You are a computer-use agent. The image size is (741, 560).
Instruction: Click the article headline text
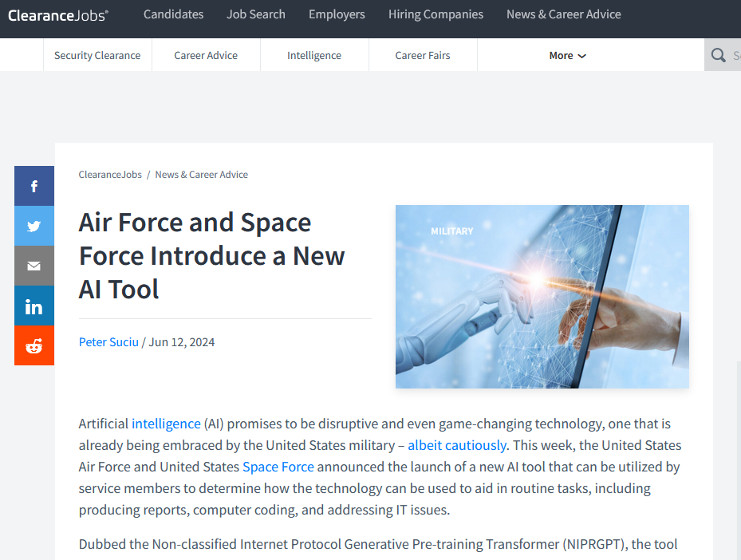[211, 255]
